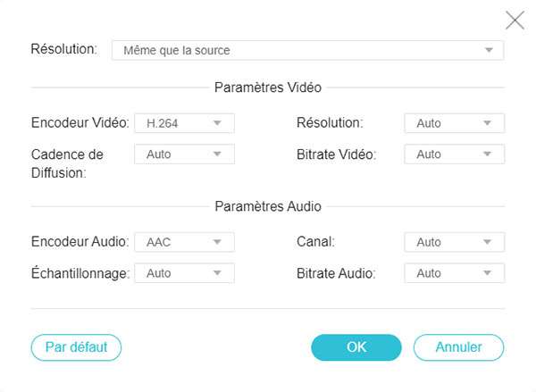Confirm the settings with OK
This screenshot has width=536, height=392.
(356, 347)
